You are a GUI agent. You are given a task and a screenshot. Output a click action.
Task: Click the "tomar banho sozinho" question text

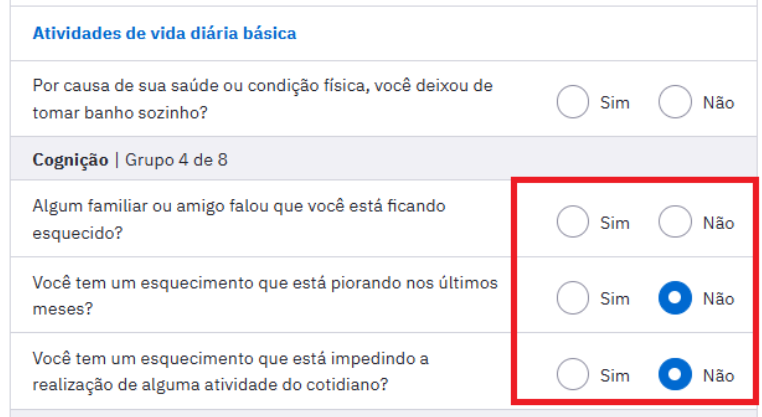[120, 113]
